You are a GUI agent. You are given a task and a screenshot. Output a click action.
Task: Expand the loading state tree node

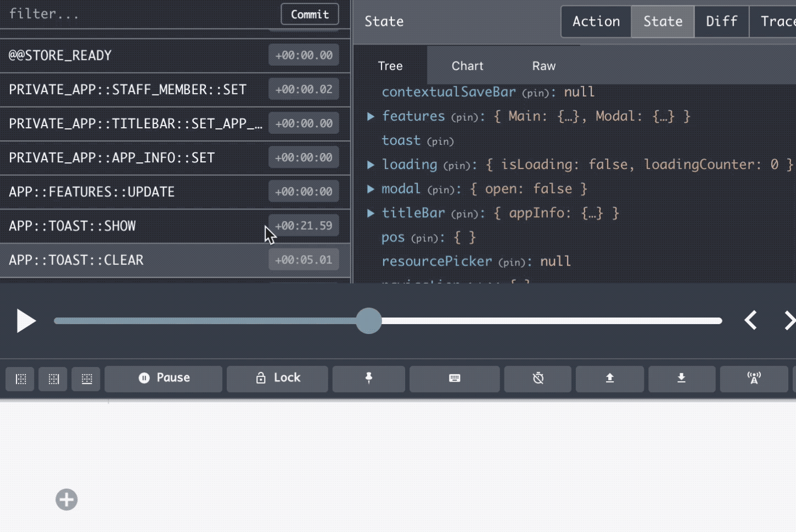tap(371, 165)
